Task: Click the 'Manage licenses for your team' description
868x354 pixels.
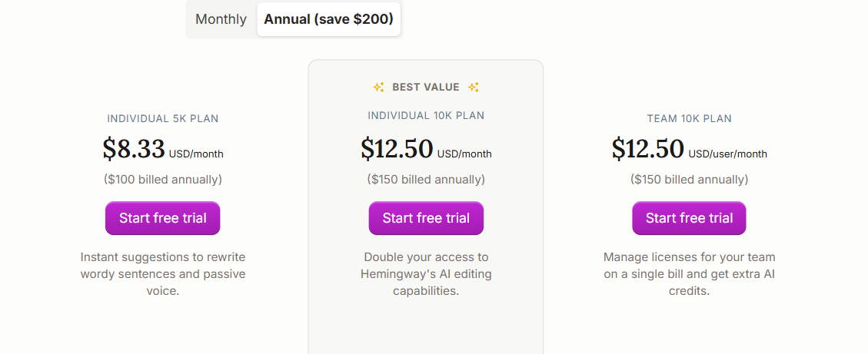Action: coord(689,274)
